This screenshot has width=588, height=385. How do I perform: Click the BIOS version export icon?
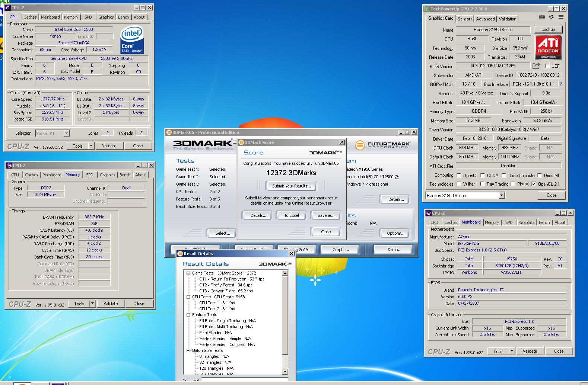[536, 66]
